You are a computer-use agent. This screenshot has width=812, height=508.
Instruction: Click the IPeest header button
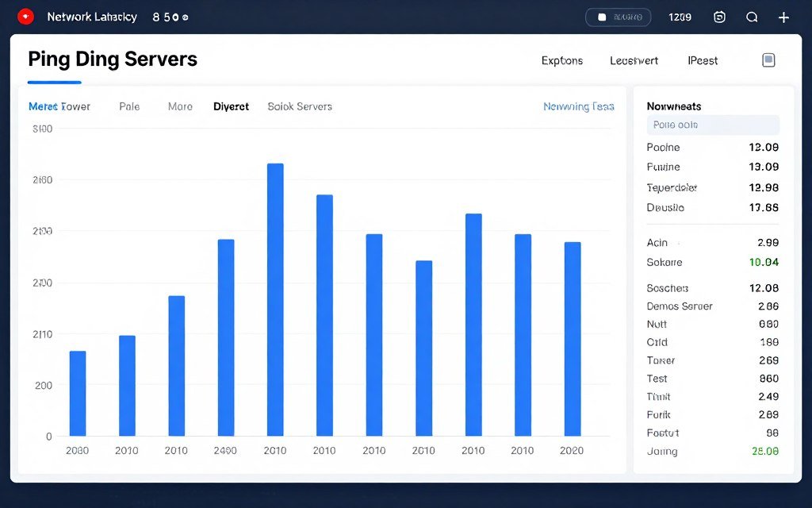[703, 60]
